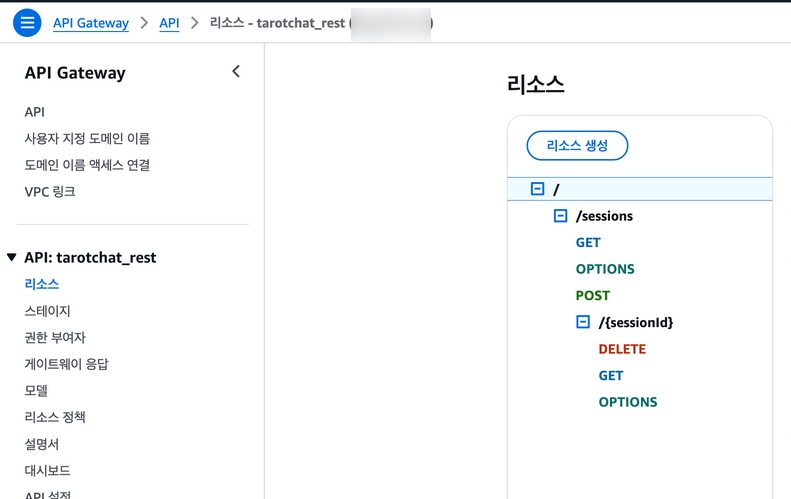This screenshot has width=791, height=499.
Task: Open 사용자 지정 도메인 이름 page
Action: [x=87, y=139]
